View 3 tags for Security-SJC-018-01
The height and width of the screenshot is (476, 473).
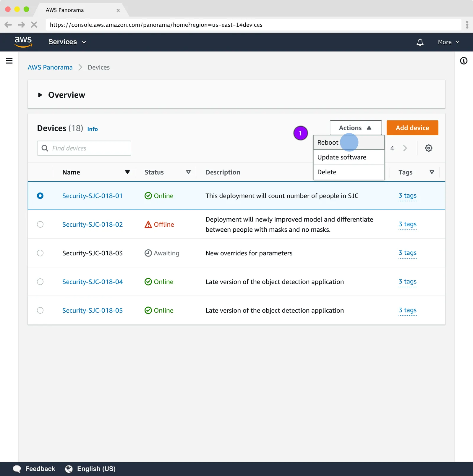(407, 196)
